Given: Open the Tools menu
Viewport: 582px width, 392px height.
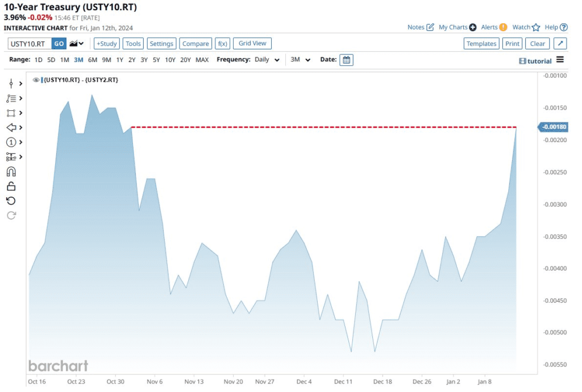Looking at the screenshot, I should (x=134, y=44).
